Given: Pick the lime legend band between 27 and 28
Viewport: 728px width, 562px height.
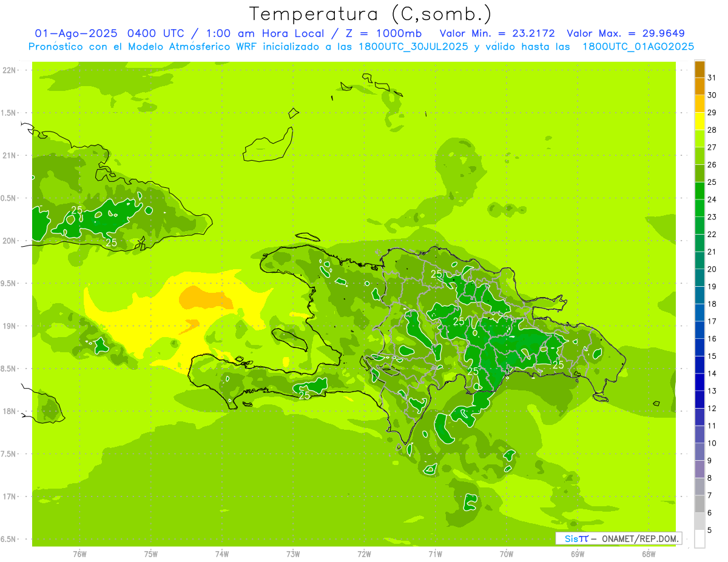Looking at the screenshot, I should (699, 139).
